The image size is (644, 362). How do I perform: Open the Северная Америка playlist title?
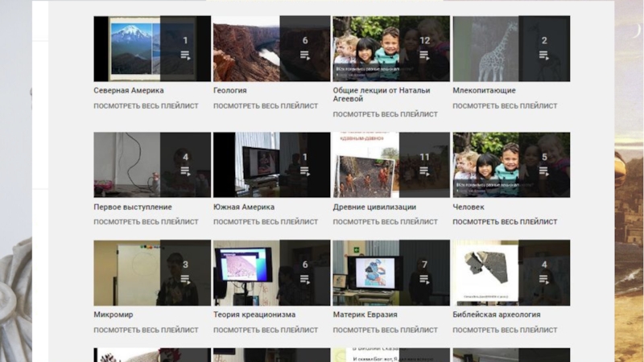(129, 91)
